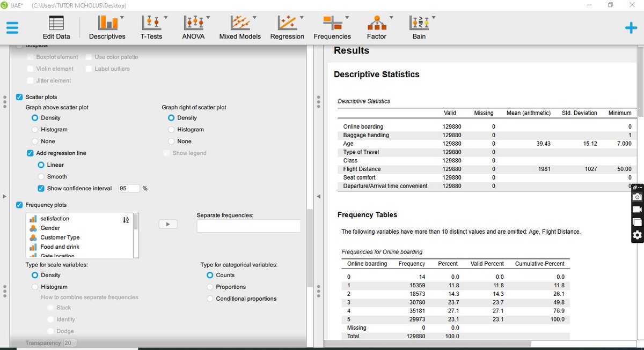Open the Edit Data view
The width and height of the screenshot is (644, 350).
coord(56,27)
